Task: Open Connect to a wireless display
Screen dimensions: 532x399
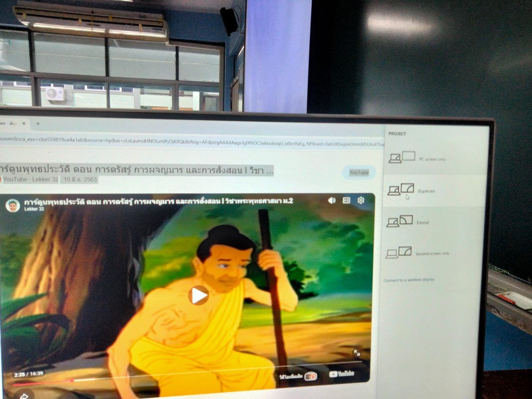Action: (x=409, y=280)
